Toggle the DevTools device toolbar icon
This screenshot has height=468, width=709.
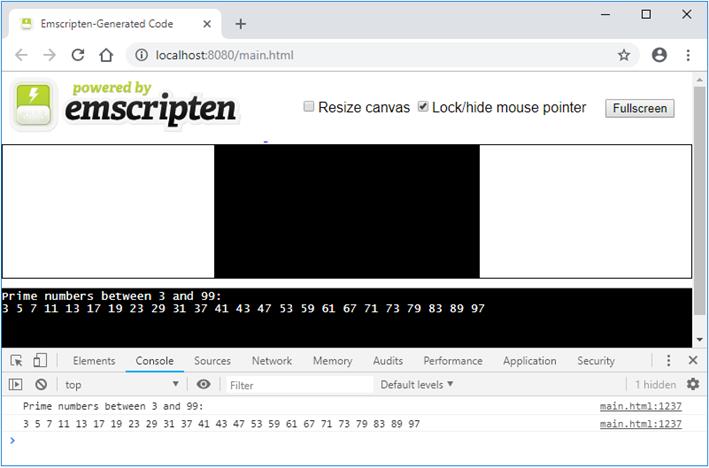click(40, 360)
